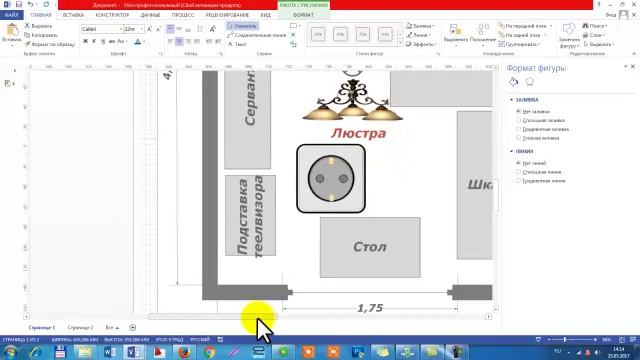The height and width of the screenshot is (360, 640).
Task: Click the Стол rectangle in the drawing
Action: [370, 247]
